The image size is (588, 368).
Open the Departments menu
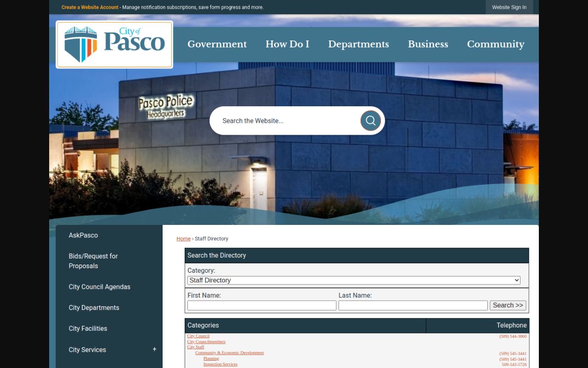tap(358, 44)
